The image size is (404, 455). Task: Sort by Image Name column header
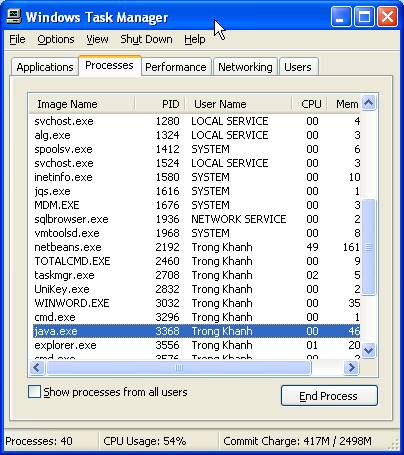click(x=82, y=104)
